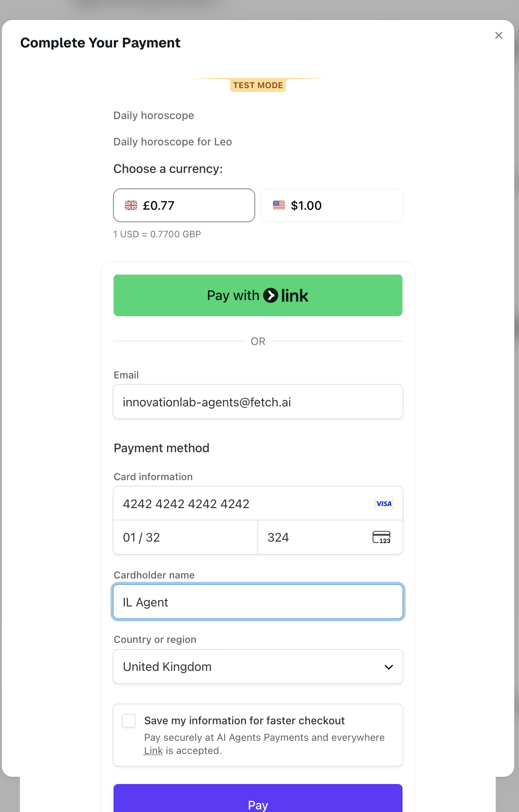Click the chevron on Country or region selector
Image resolution: width=519 pixels, height=812 pixels.
point(388,667)
